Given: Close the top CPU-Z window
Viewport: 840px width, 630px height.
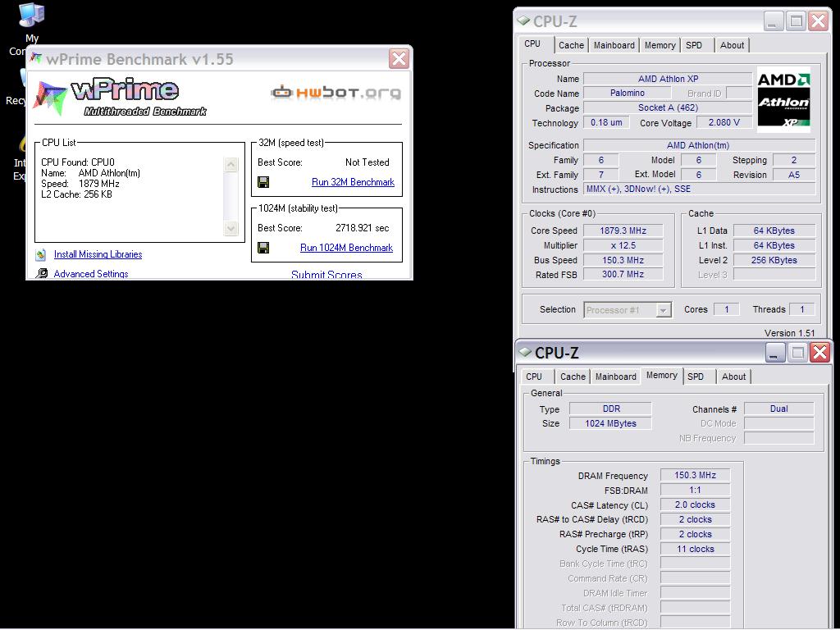Looking at the screenshot, I should coord(819,21).
